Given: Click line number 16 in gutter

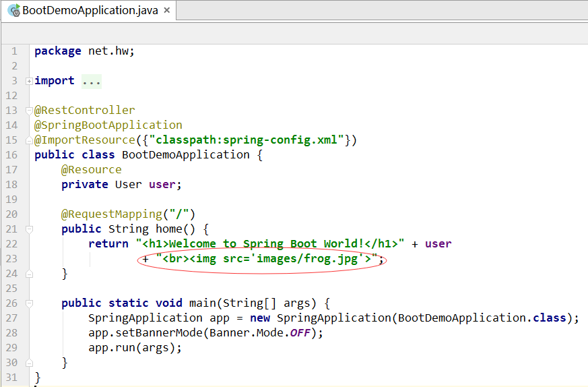Looking at the screenshot, I should tap(11, 155).
